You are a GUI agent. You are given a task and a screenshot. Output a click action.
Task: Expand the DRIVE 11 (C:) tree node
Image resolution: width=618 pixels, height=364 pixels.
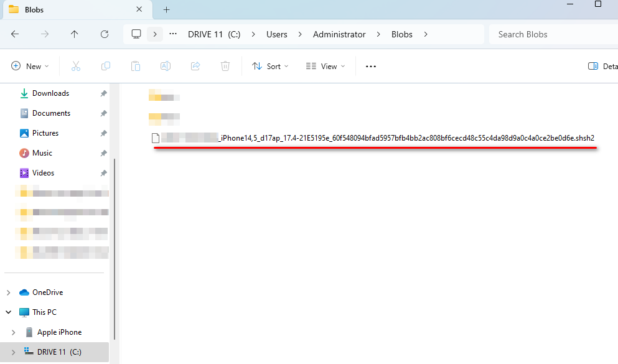point(14,352)
